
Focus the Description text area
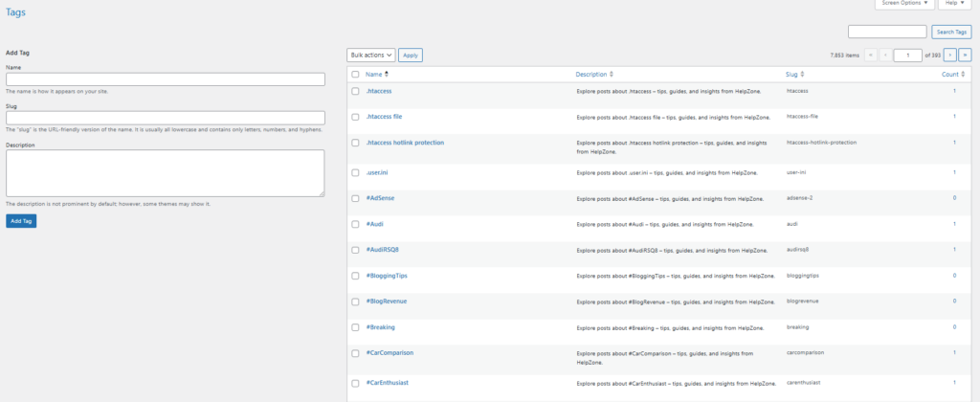click(166, 173)
